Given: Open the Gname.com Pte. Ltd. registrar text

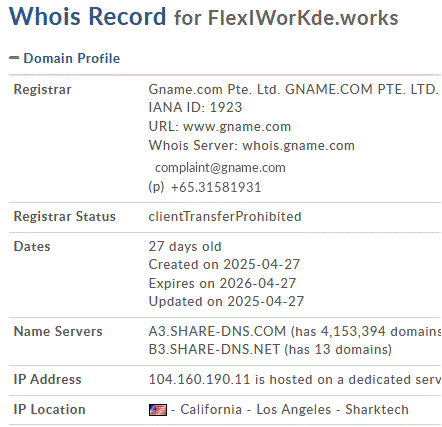Looking at the screenshot, I should [214, 89].
